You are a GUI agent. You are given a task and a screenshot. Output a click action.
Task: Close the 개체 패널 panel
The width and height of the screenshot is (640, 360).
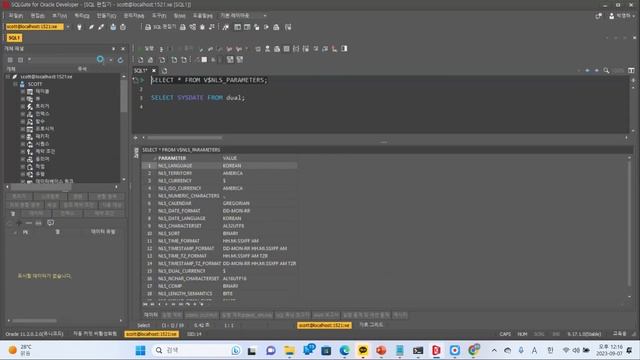pyautogui.click(x=123, y=49)
